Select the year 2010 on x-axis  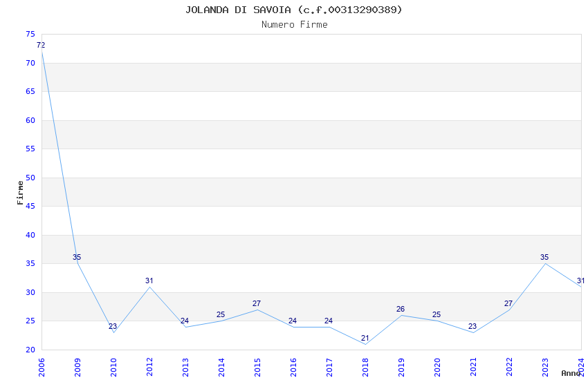point(113,367)
